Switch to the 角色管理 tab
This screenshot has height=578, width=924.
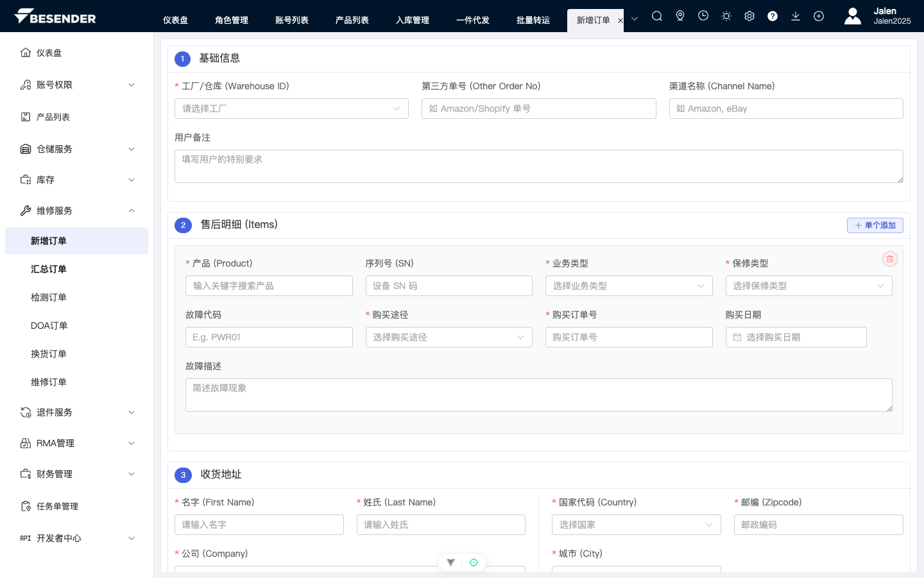click(232, 21)
